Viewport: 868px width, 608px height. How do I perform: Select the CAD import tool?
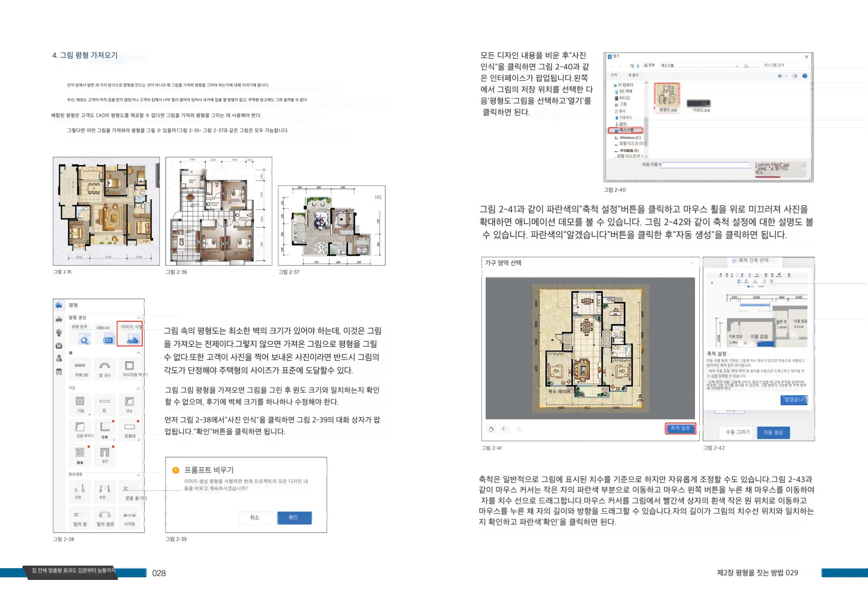[104, 335]
